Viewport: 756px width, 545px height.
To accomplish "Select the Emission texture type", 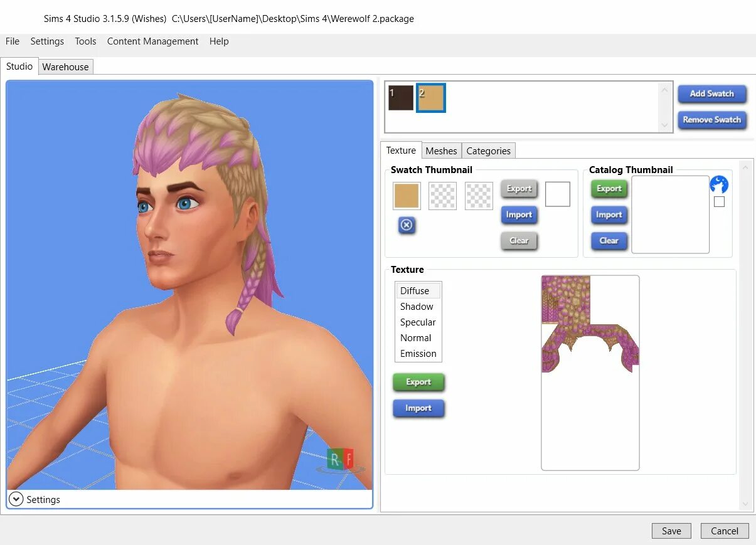I will pos(417,353).
